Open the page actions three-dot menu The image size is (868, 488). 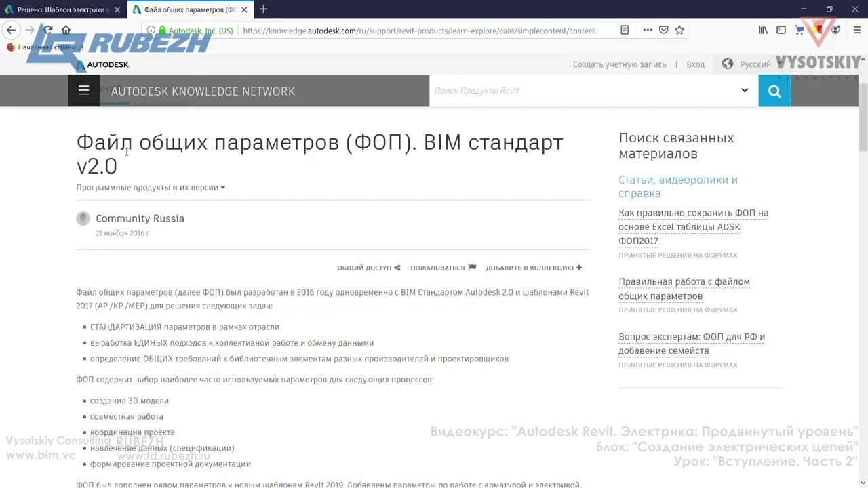(x=648, y=30)
